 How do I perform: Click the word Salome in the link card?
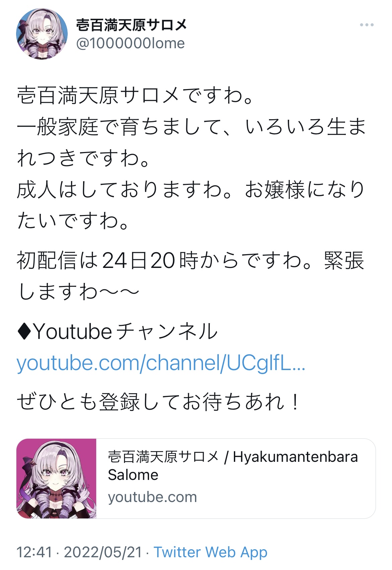[x=133, y=475]
